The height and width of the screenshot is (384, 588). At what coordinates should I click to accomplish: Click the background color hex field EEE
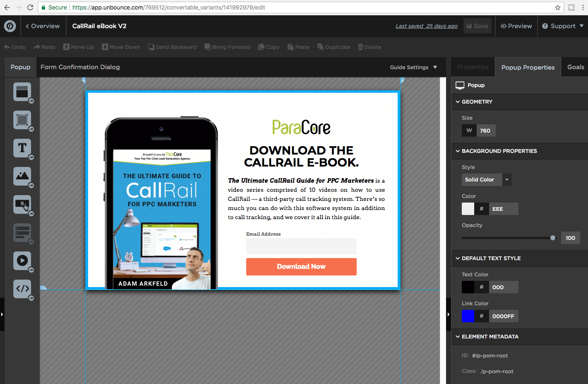504,209
